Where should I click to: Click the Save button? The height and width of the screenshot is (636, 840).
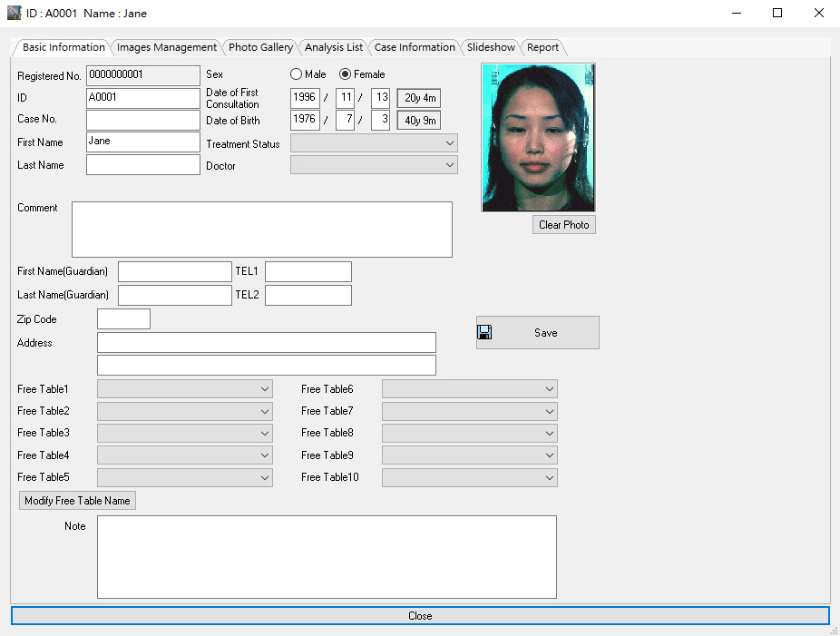[x=537, y=332]
